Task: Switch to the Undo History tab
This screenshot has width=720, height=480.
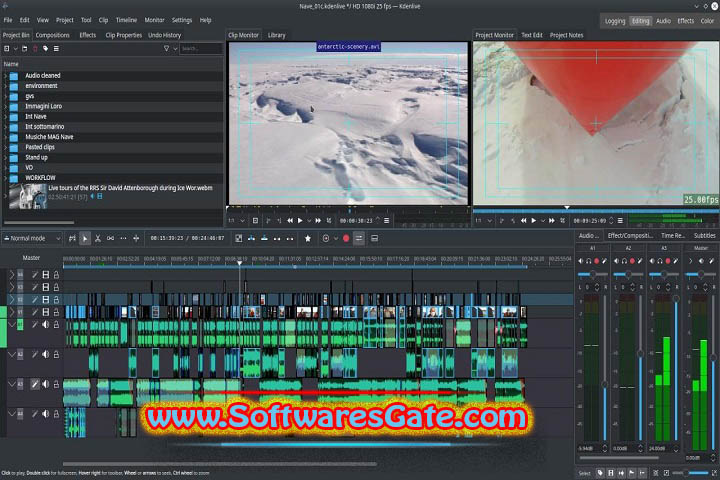Action: 164,35
